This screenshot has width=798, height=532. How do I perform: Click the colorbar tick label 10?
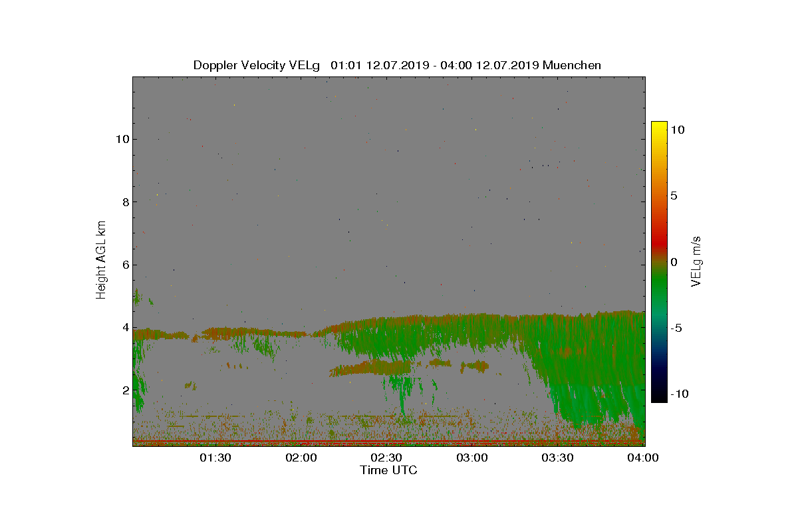point(677,130)
